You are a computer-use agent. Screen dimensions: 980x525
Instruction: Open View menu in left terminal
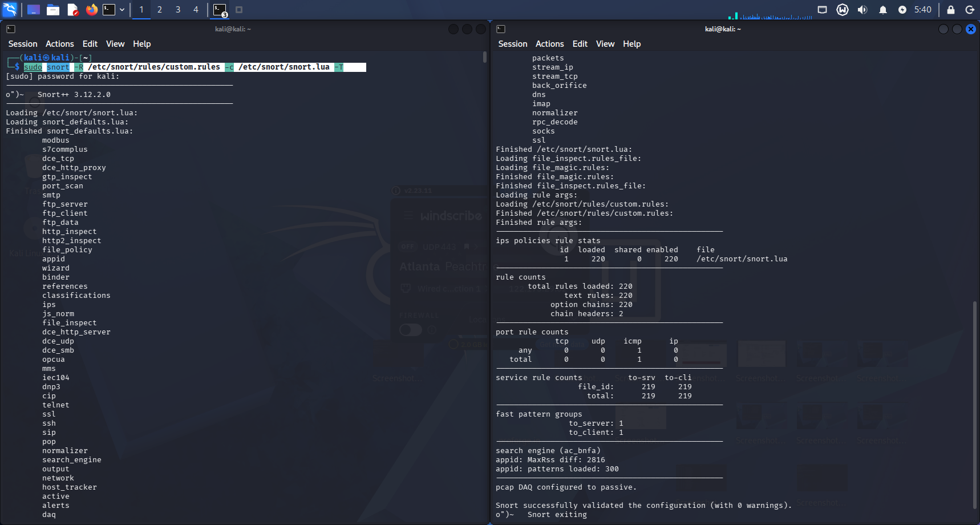115,44
